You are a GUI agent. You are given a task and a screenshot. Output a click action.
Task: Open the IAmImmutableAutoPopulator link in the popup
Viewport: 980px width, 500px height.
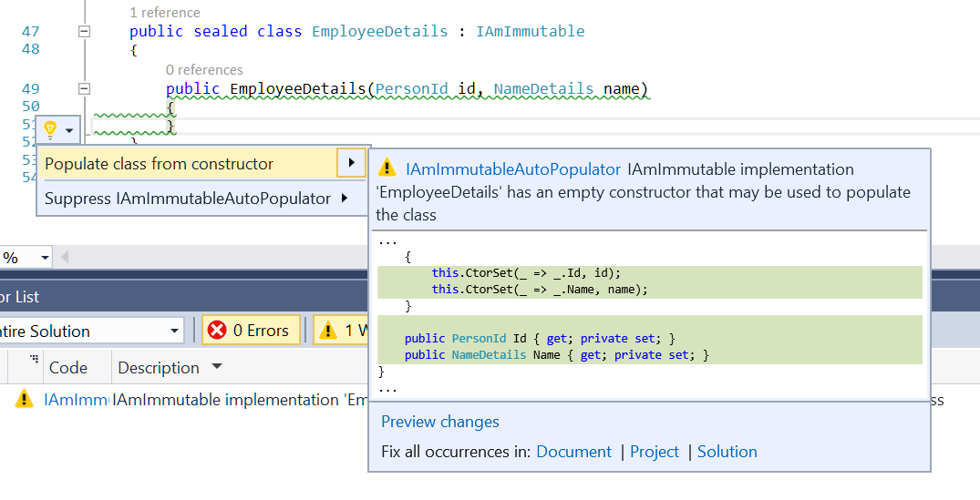(x=513, y=168)
